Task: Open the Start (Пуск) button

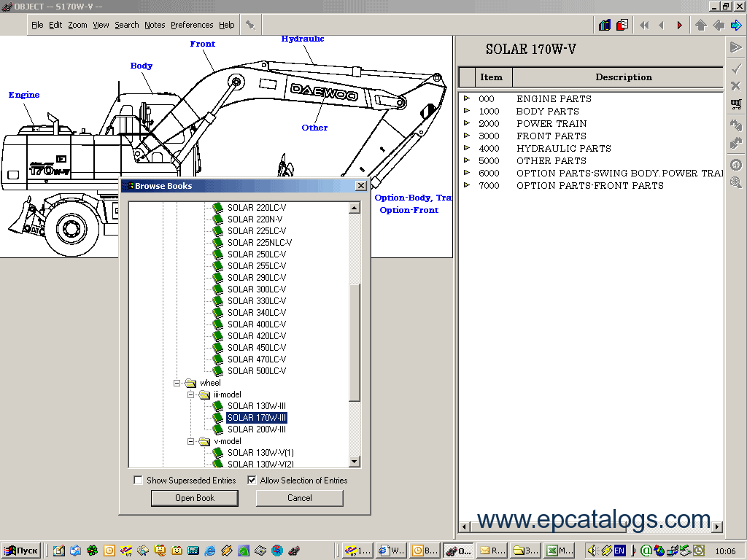Action: click(x=21, y=551)
